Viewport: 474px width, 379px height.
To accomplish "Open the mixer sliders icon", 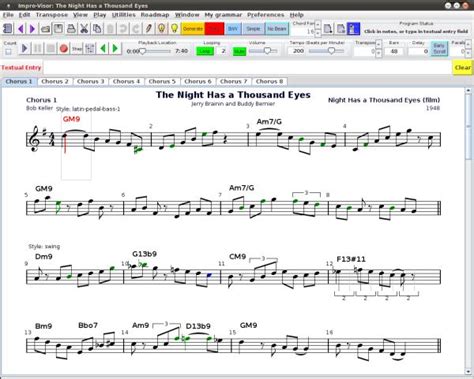I will click(90, 49).
